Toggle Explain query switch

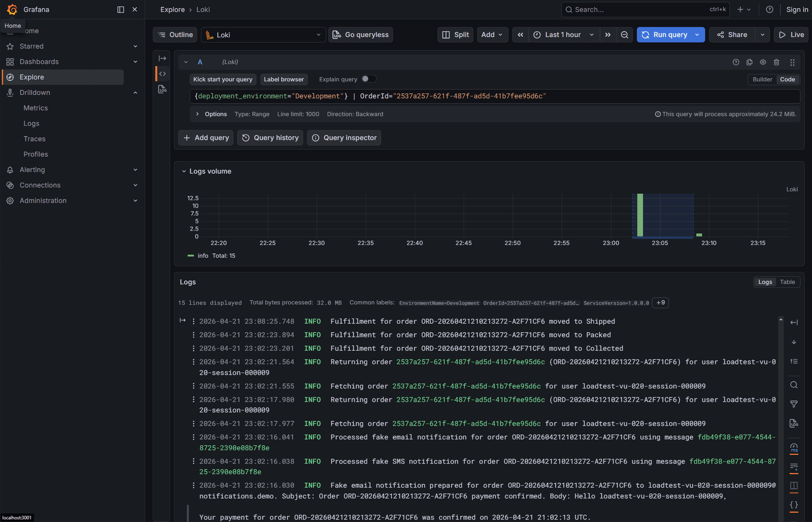coord(368,79)
